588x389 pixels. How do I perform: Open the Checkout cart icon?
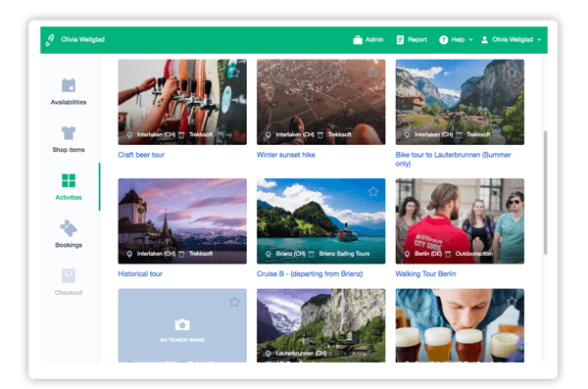click(69, 275)
